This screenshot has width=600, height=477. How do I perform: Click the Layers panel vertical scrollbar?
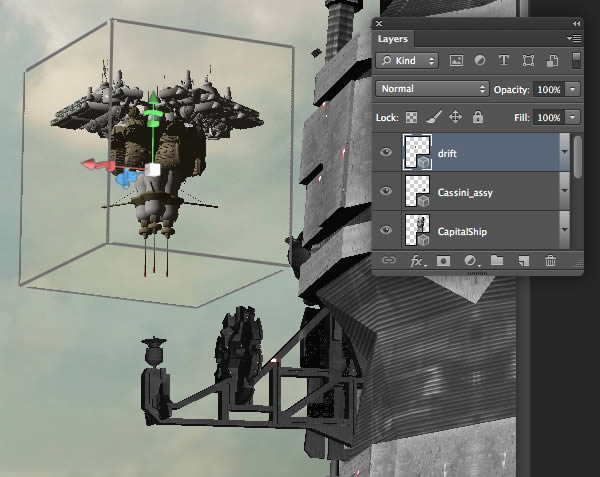tap(578, 157)
